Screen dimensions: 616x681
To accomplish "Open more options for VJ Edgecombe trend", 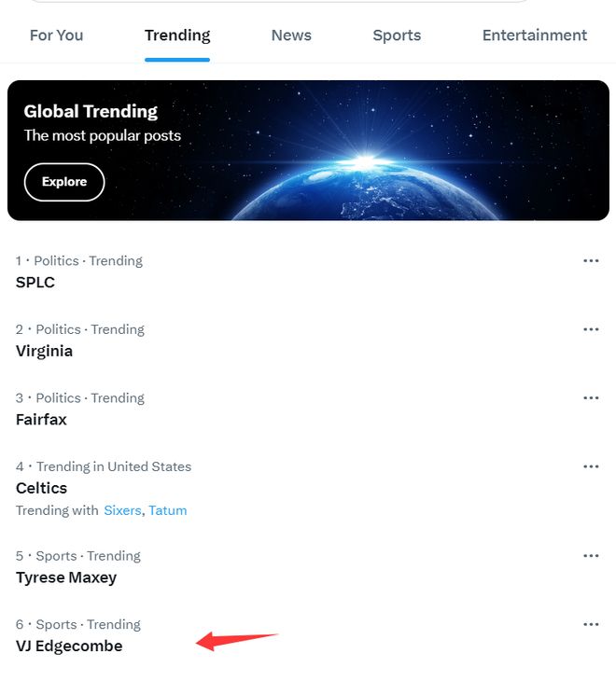I will point(591,624).
